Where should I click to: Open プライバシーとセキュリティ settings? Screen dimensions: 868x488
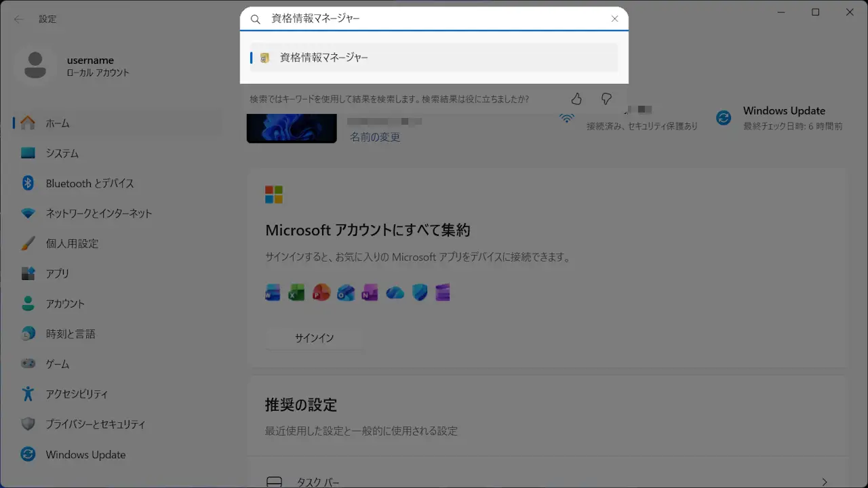point(95,424)
